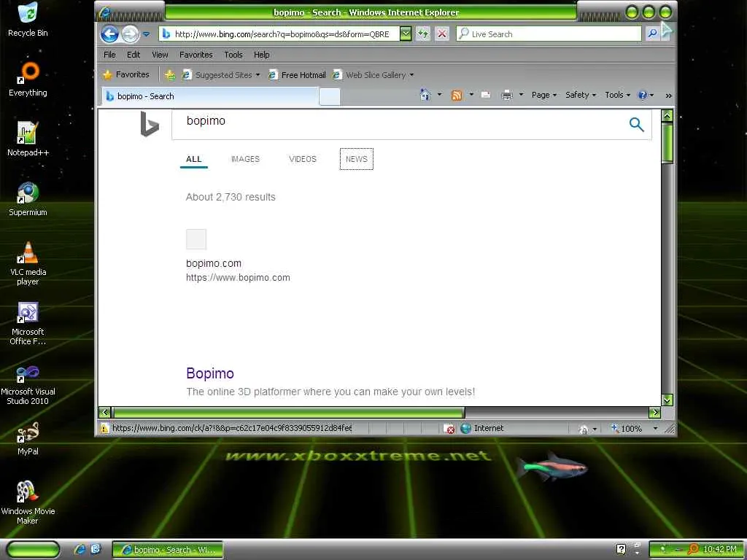Select the bopimo - Search tab

click(x=209, y=96)
